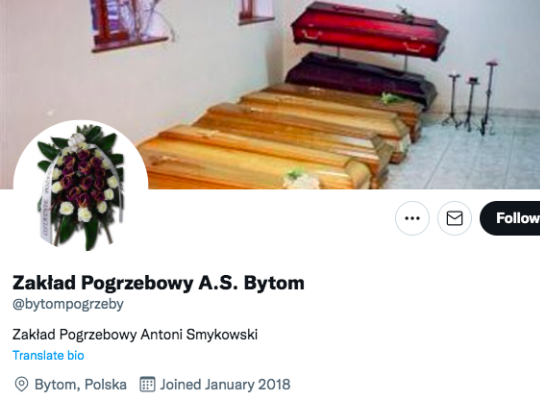The image size is (540, 400).
Task: Click the red coffin in banner
Action: [369, 30]
